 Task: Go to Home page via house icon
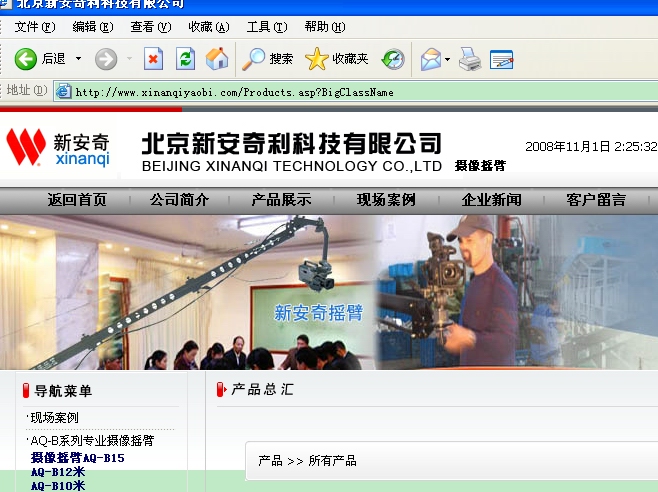tap(217, 59)
